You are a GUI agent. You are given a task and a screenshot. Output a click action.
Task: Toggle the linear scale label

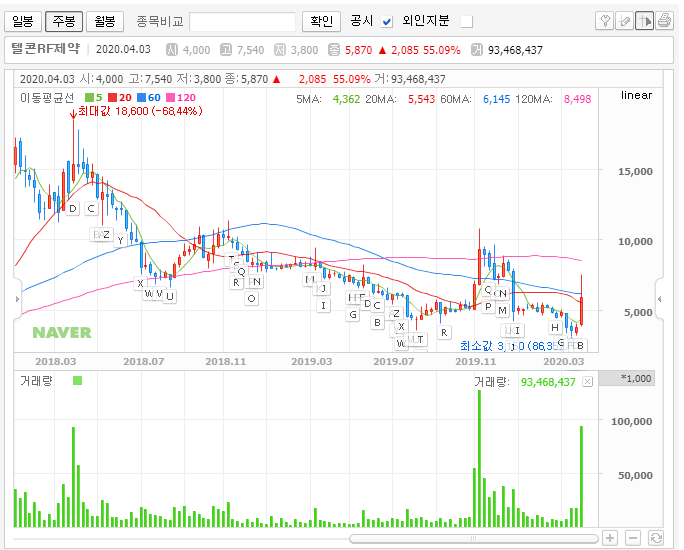click(x=636, y=95)
